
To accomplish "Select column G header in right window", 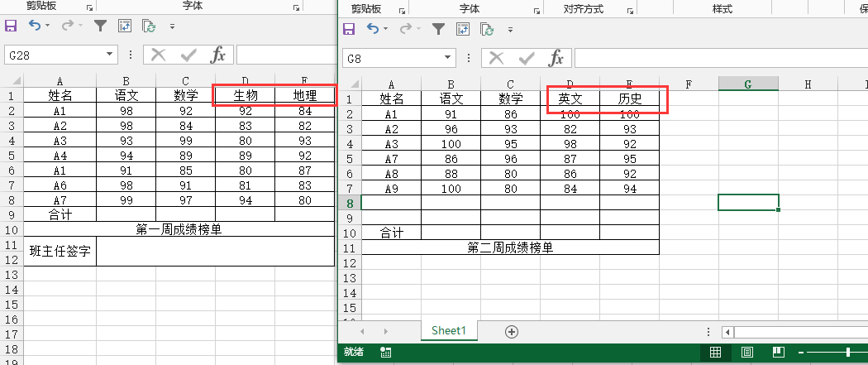I will tap(748, 84).
